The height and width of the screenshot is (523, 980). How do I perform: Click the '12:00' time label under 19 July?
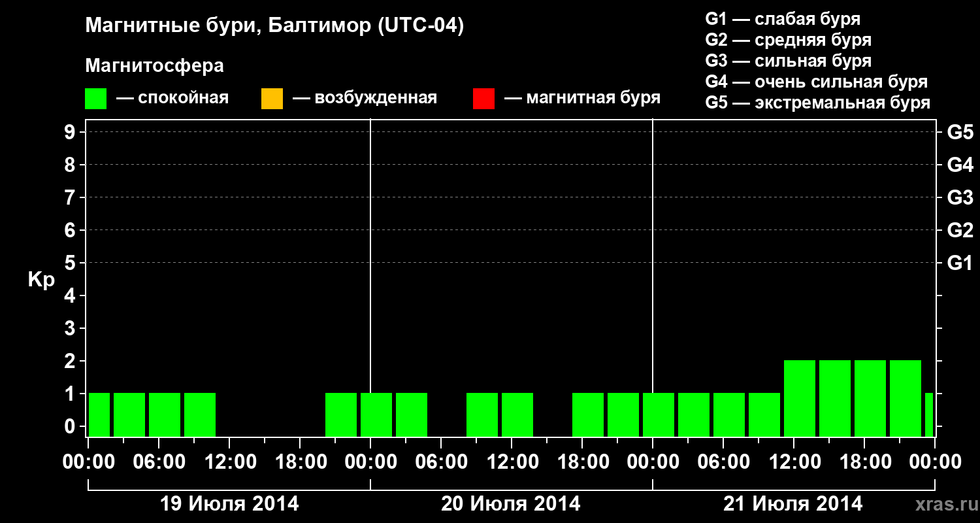coord(229,462)
